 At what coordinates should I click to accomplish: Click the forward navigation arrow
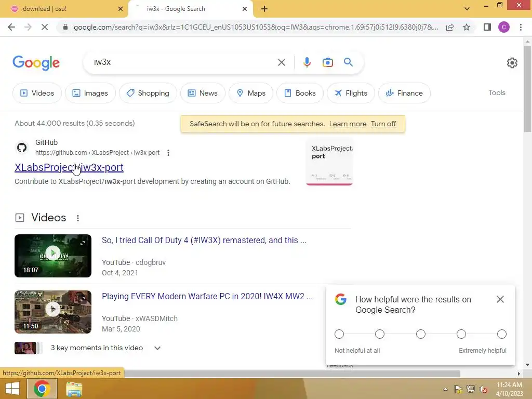click(28, 27)
